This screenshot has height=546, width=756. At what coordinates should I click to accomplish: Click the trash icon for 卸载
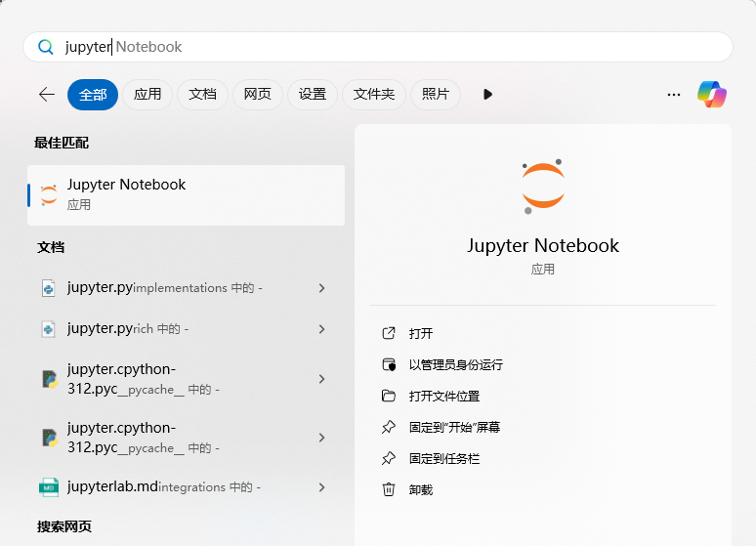pyautogui.click(x=389, y=489)
